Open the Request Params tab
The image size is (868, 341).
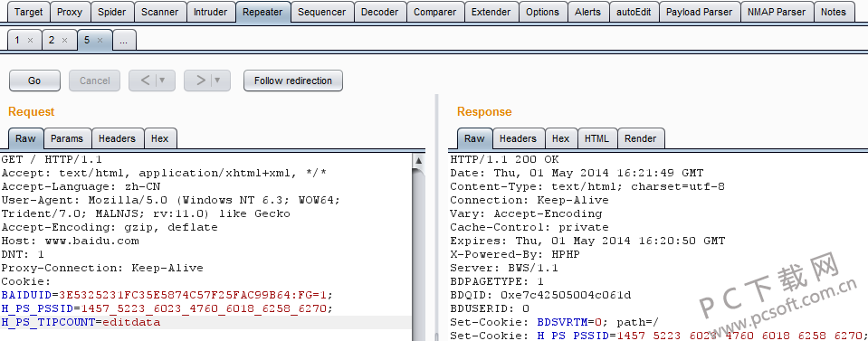67,138
